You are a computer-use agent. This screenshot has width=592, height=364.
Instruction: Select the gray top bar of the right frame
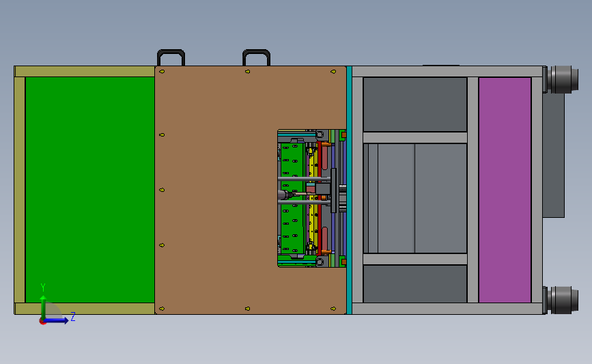coord(447,71)
